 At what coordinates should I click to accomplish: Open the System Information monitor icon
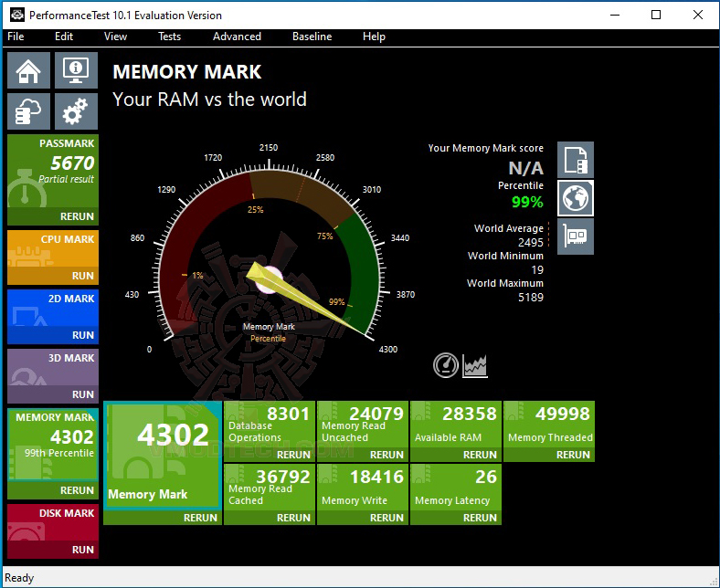tap(76, 70)
